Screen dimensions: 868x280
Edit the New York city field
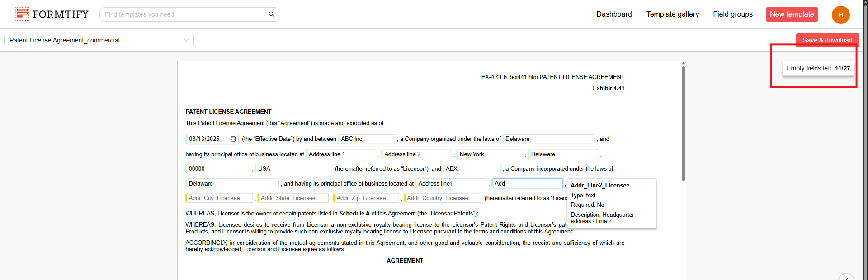490,154
